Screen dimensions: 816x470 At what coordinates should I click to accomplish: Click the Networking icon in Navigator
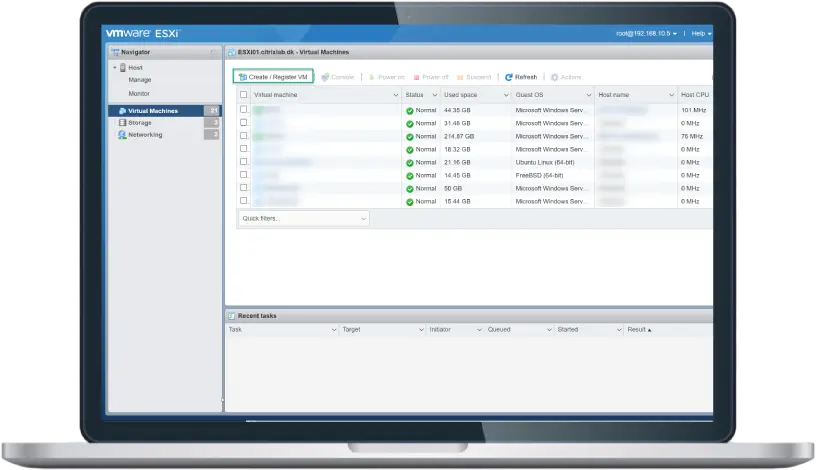point(122,134)
